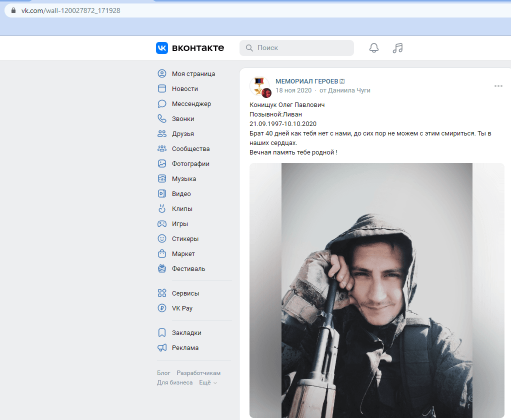Open Сервисы sidebar label

pyautogui.click(x=185, y=293)
